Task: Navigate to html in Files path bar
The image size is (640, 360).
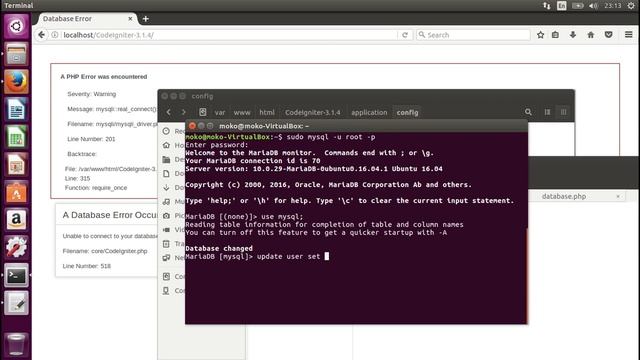Action: [x=267, y=112]
